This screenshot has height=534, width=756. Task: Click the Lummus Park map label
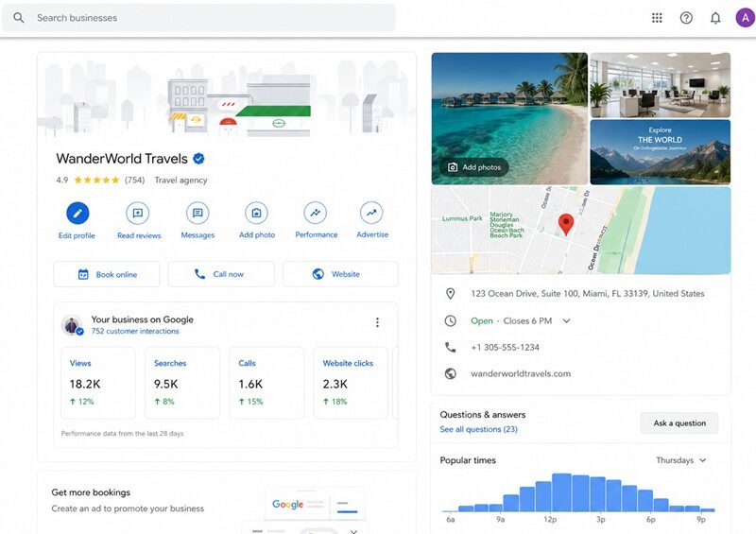pos(462,218)
